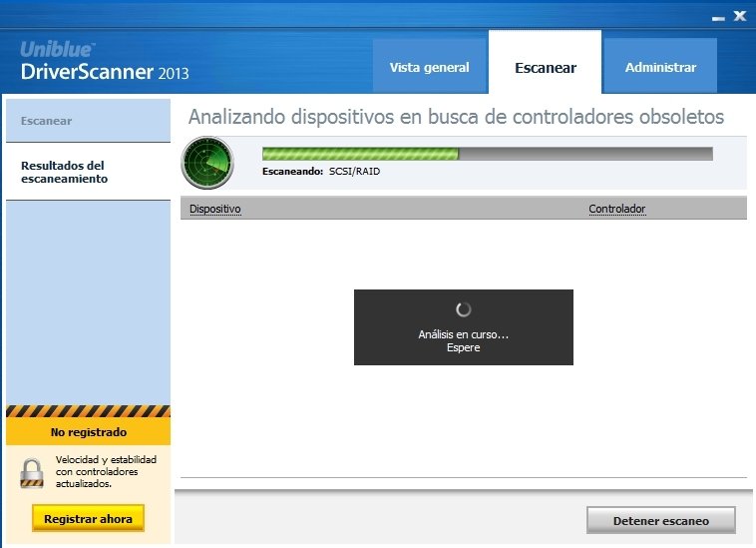
Task: Sort by the Dispositivo column header
Action: click(x=215, y=209)
